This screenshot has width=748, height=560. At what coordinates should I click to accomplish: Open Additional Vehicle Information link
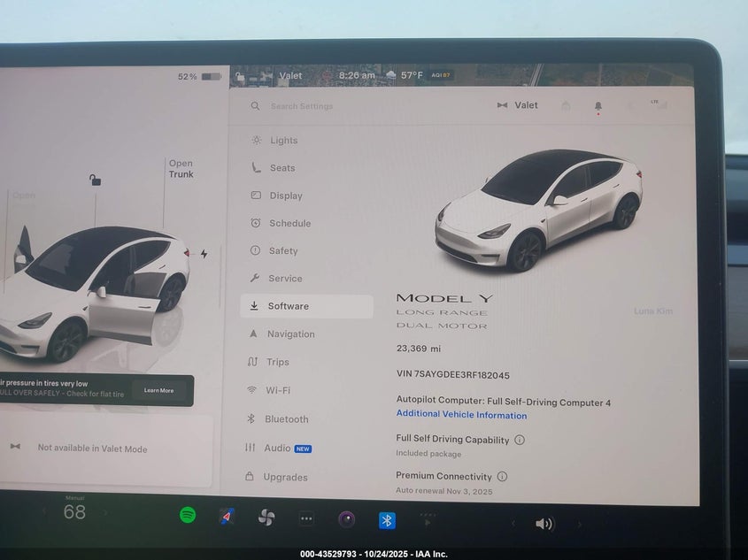461,415
